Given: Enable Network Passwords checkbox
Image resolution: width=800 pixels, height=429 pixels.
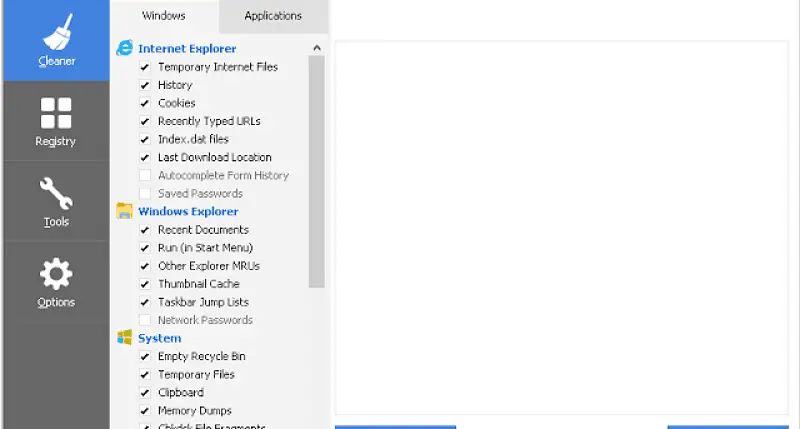Looking at the screenshot, I should (x=145, y=320).
